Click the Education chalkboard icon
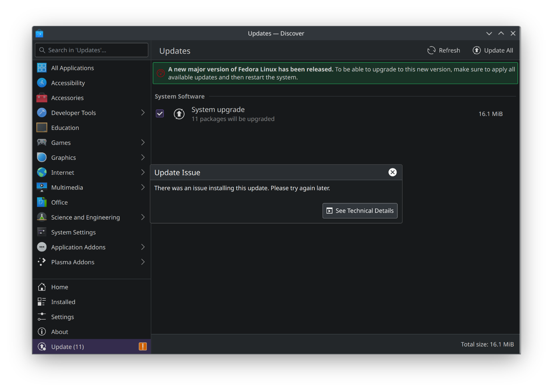Image resolution: width=552 pixels, height=392 pixels. click(42, 127)
